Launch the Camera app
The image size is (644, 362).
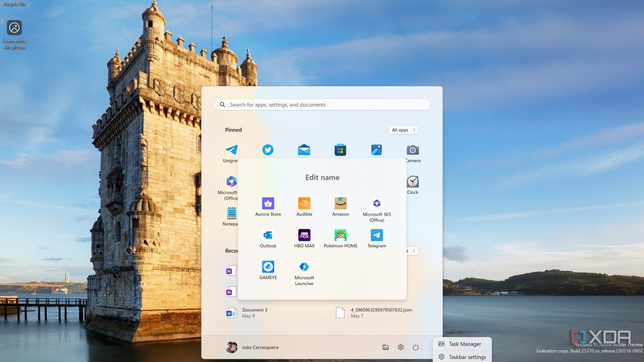[413, 150]
